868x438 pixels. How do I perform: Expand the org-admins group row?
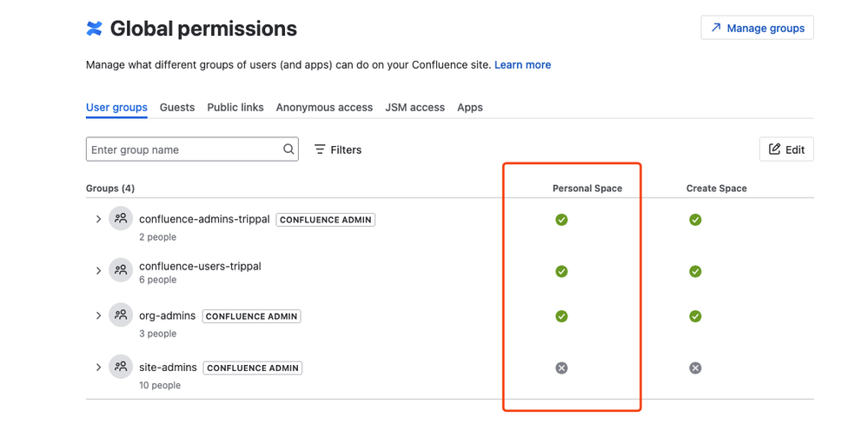tap(98, 315)
